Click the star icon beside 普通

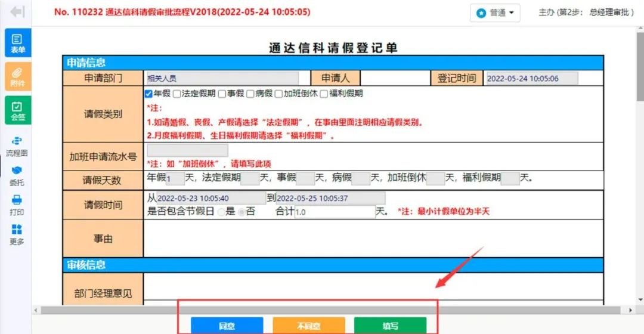[x=481, y=13]
